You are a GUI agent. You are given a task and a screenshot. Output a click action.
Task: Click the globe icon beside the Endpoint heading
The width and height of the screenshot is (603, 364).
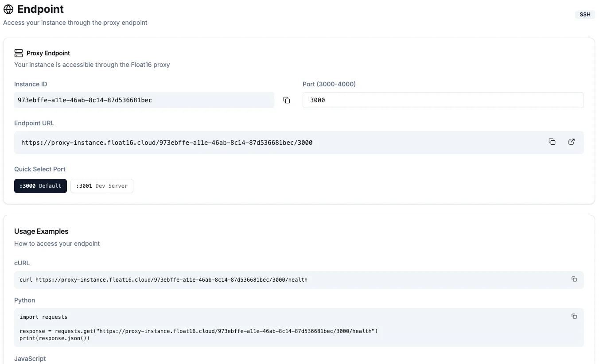click(8, 9)
